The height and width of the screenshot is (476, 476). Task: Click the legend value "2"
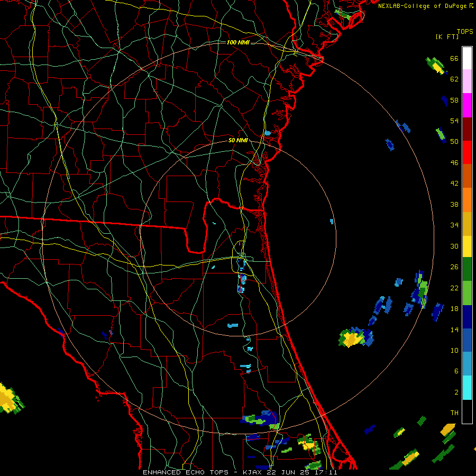point(456,392)
